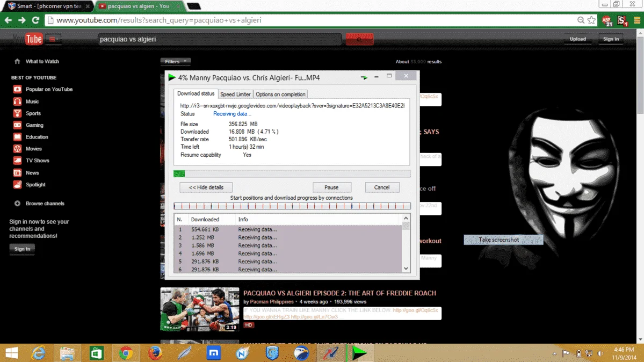644x362 pixels.
Task: Open the Sports channel icon
Action: 17,113
